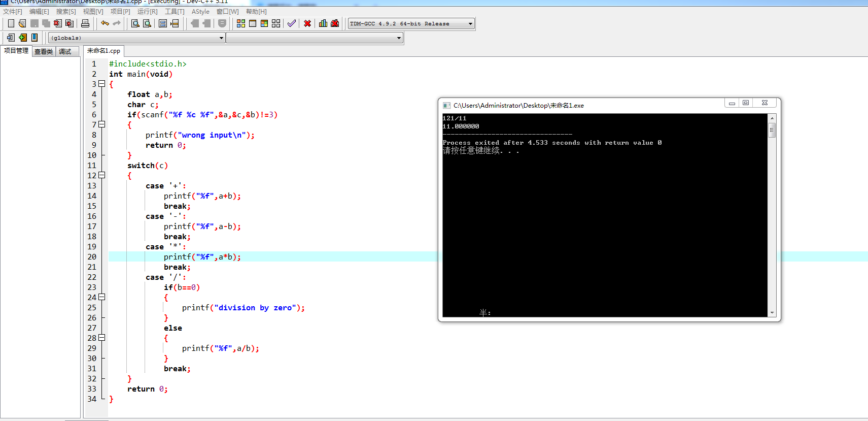Click the console scrollbar thumb
The width and height of the screenshot is (868, 421).
tap(772, 130)
